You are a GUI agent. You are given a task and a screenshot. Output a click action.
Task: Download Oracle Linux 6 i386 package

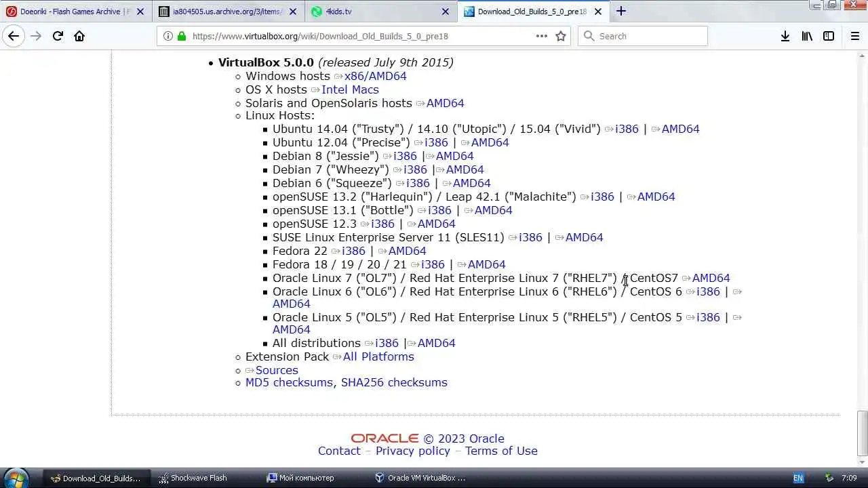(708, 291)
